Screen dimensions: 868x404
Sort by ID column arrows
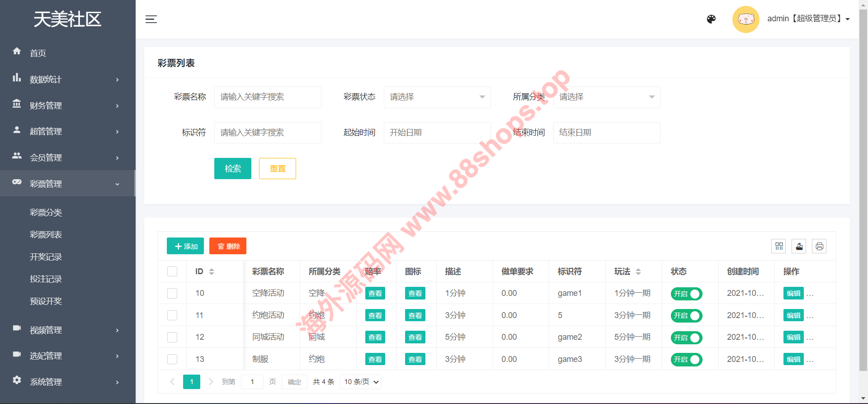click(x=211, y=271)
